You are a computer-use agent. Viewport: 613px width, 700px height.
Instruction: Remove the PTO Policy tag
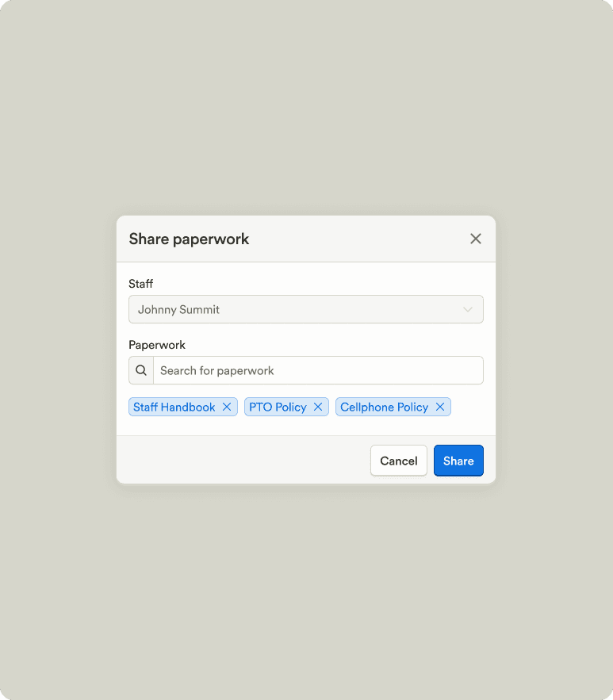[x=318, y=407]
